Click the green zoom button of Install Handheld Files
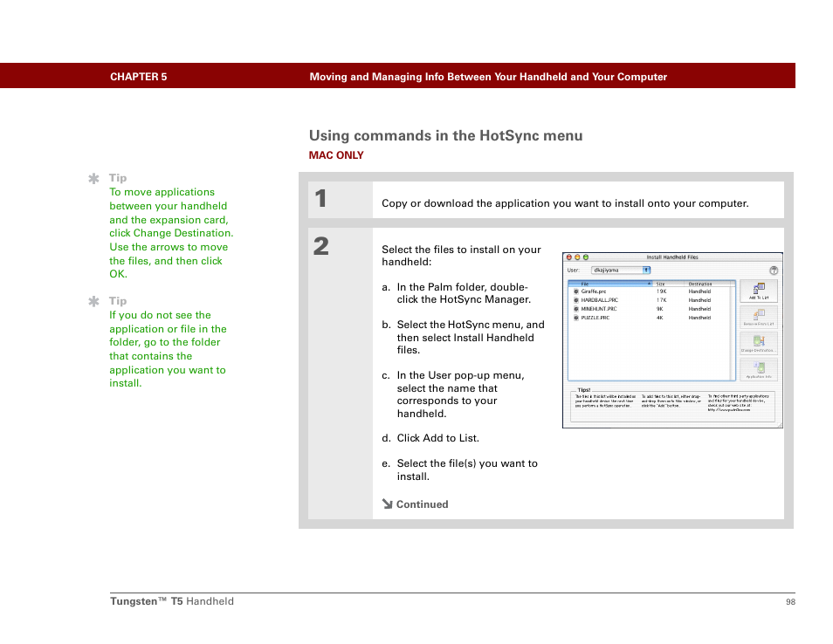This screenshot has height=644, width=833. click(586, 257)
